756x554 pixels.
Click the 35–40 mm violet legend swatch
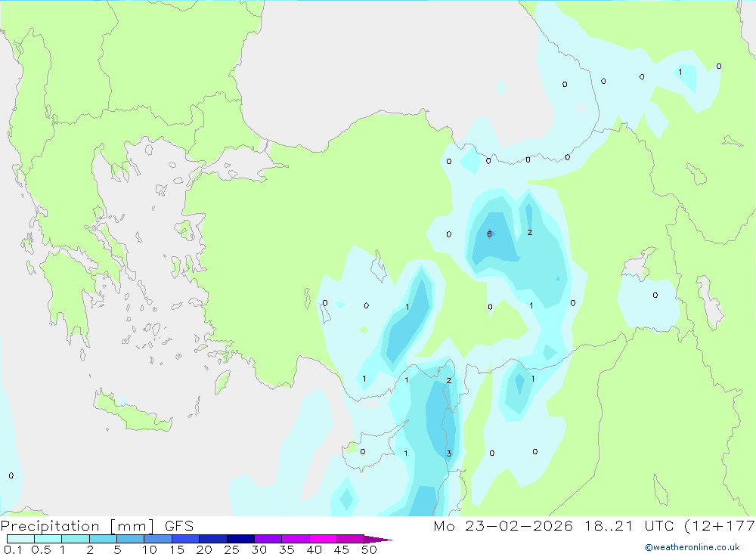[x=295, y=539]
